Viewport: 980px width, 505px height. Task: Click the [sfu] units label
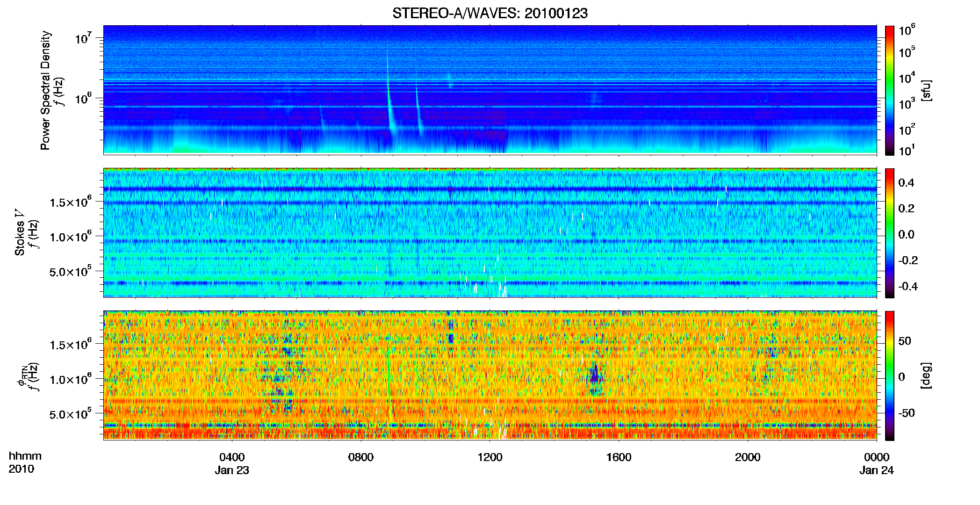coord(926,91)
